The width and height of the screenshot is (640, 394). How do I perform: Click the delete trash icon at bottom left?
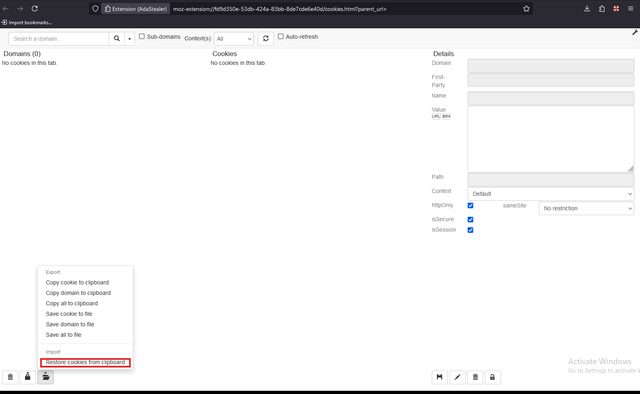point(10,377)
